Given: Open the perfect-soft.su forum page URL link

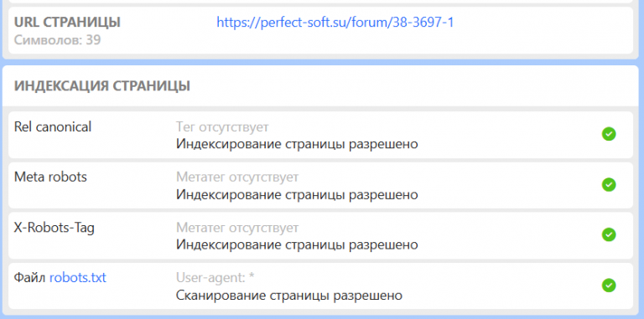Looking at the screenshot, I should pos(335,22).
